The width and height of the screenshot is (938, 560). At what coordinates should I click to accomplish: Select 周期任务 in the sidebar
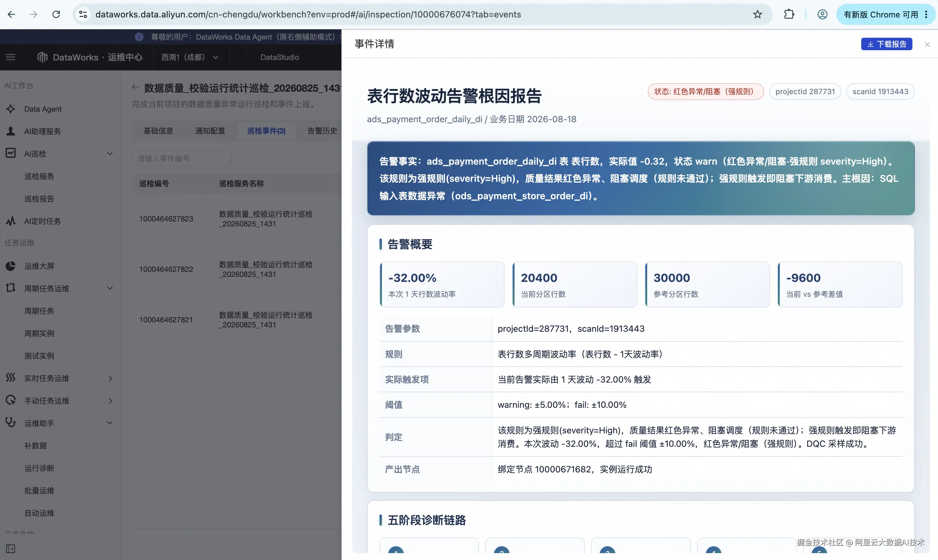pos(39,311)
